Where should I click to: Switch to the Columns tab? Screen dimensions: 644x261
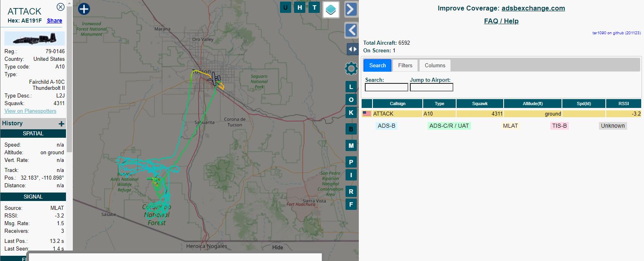click(435, 65)
